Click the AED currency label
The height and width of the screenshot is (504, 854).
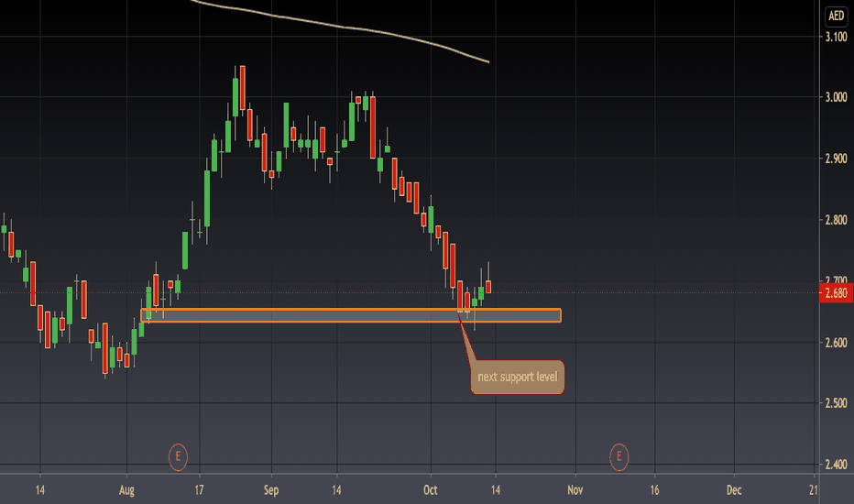(x=836, y=16)
